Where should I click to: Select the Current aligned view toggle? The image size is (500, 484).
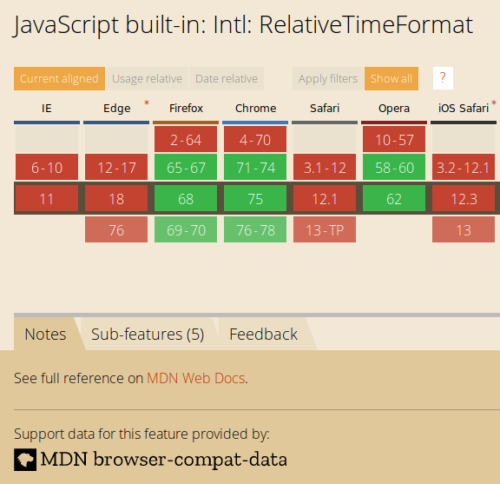(x=59, y=79)
